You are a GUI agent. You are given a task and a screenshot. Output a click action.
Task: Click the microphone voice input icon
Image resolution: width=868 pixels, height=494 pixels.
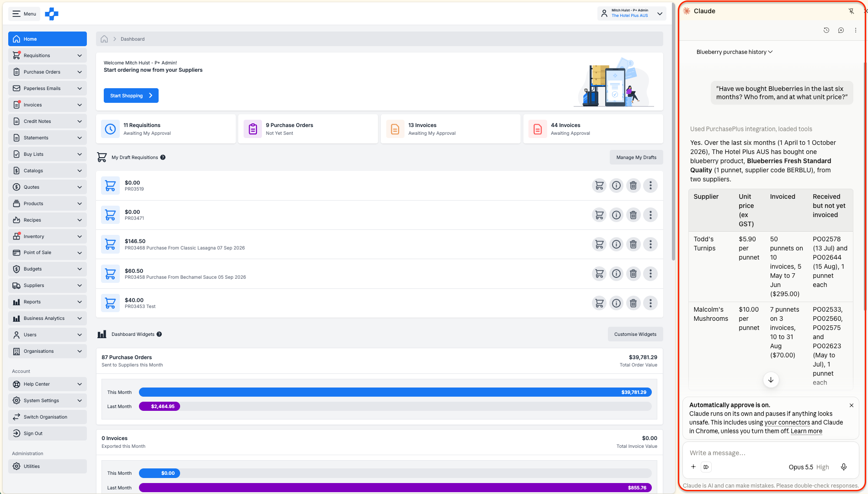tap(844, 467)
